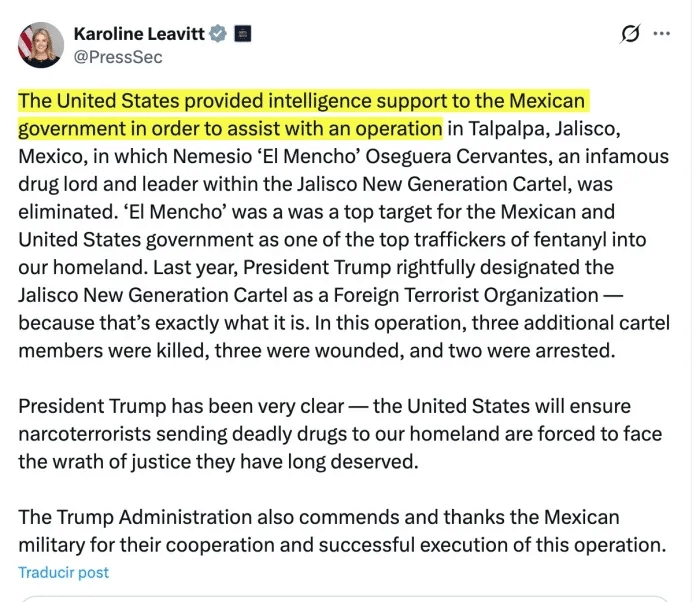Click the blue verified checkmark badge
This screenshot has width=696, height=602.
pos(218,33)
